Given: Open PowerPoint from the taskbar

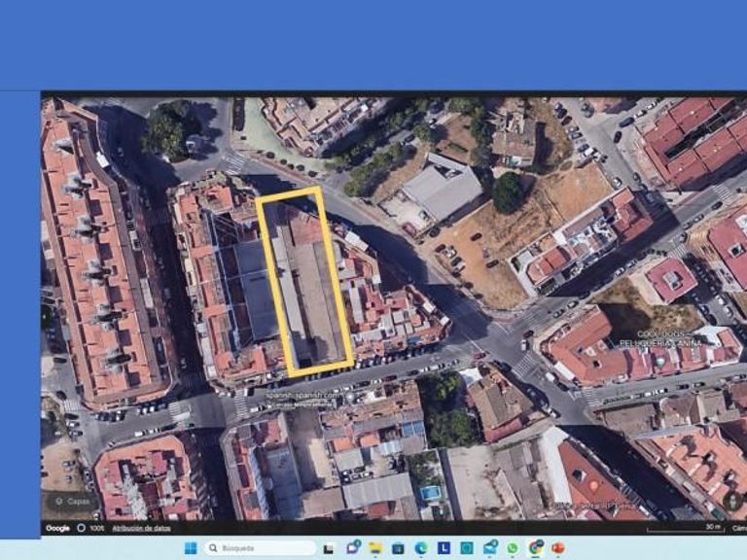Looking at the screenshot, I should 558,548.
